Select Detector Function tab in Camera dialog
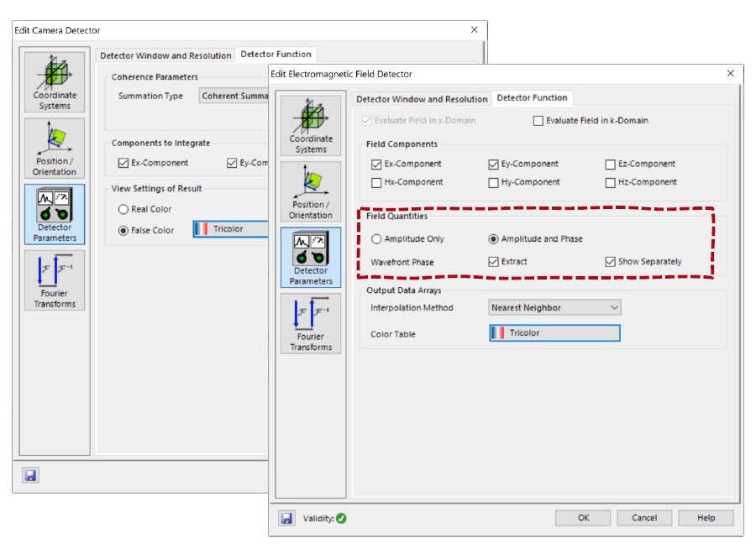 (x=276, y=54)
